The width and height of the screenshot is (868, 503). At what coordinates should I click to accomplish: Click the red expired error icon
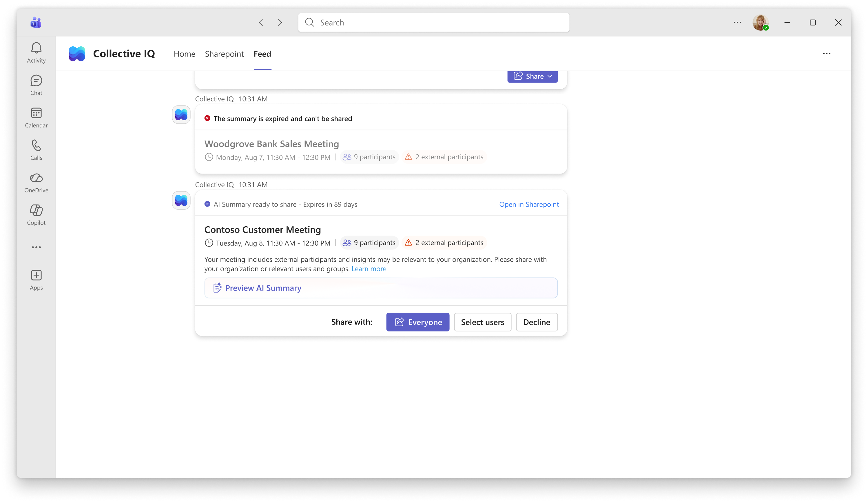click(x=207, y=118)
